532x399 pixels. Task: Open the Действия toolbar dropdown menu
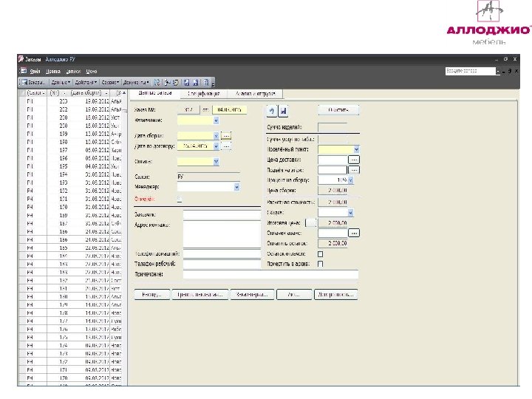(86, 82)
